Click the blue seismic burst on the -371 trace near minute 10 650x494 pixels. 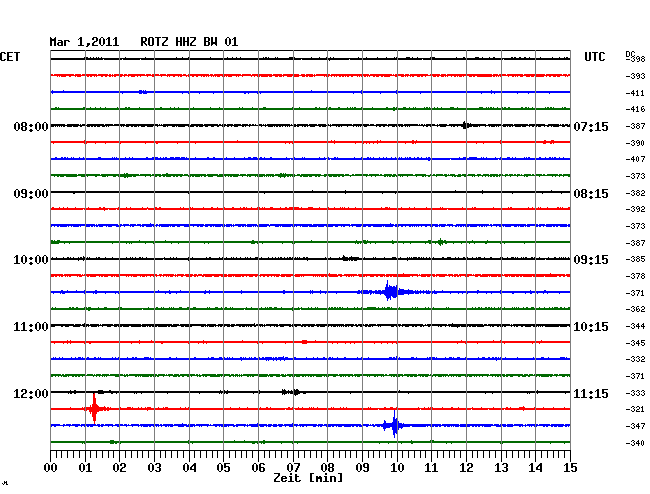coord(390,292)
